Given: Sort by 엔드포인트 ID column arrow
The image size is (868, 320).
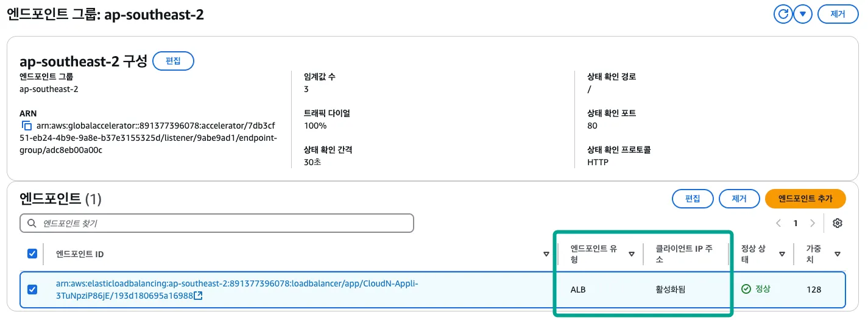Looking at the screenshot, I should tap(546, 254).
